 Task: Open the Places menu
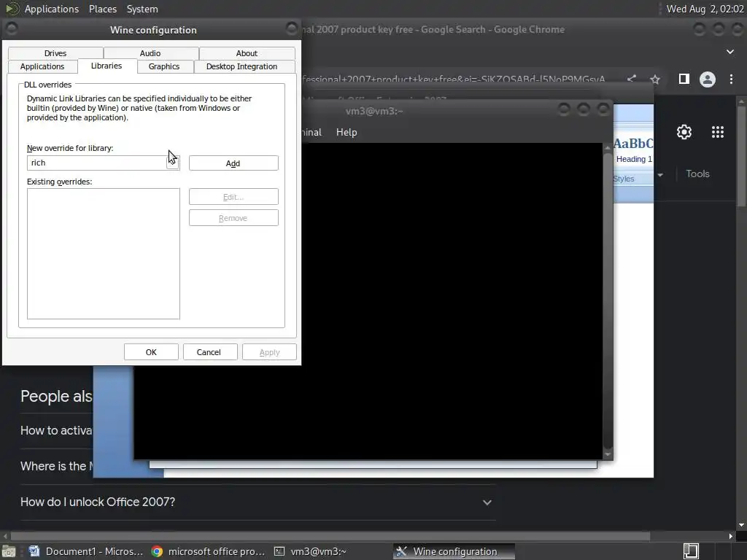pos(102,9)
